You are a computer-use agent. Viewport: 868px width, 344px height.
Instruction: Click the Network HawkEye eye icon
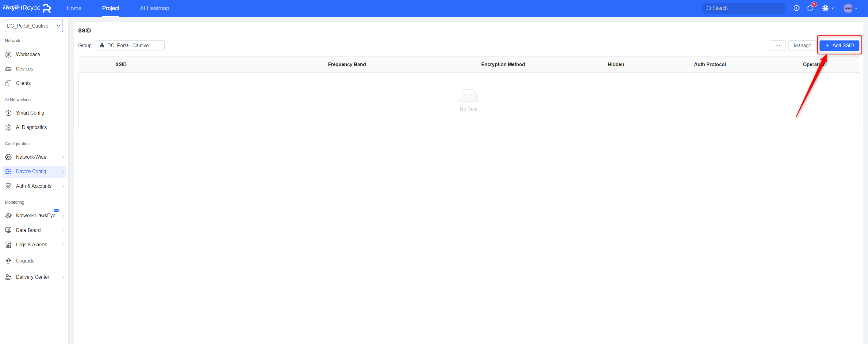[x=8, y=216]
